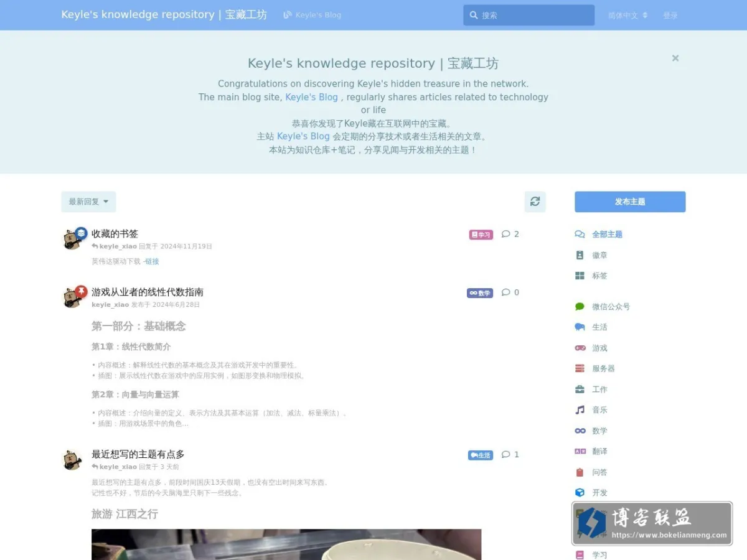Open the 简体中文 language selector
The width and height of the screenshot is (747, 560).
tap(627, 16)
